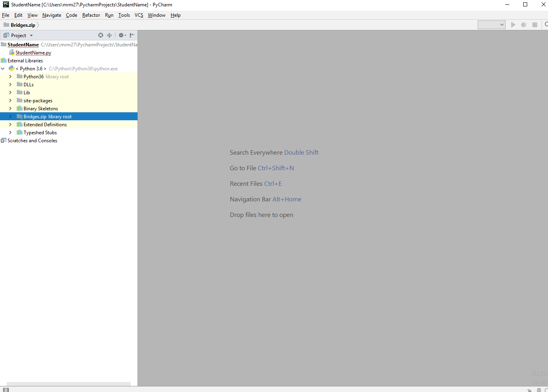Image resolution: width=548 pixels, height=392 pixels.
Task: Select External Libraries in the project tree
Action: point(25,60)
